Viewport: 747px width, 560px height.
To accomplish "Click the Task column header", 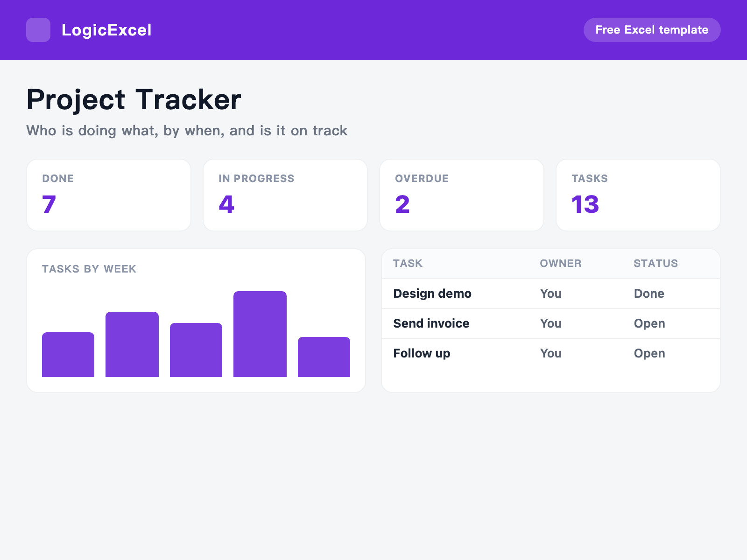I will click(408, 263).
